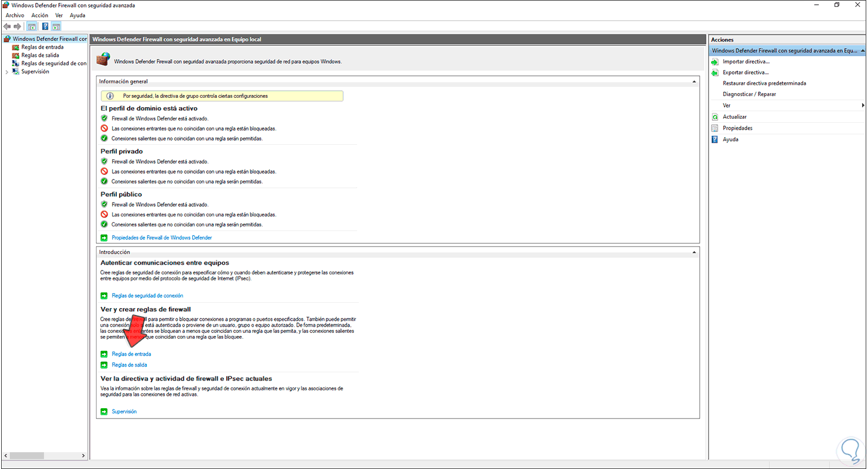Screen dimensions: 868x469
Task: Click the heading 'El perfil de dominio está activo'
Action: coord(149,108)
